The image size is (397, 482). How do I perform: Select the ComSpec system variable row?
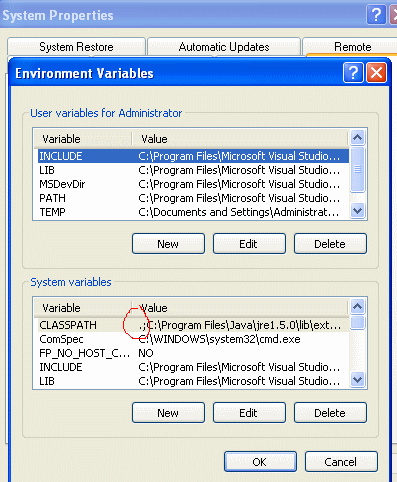193,339
